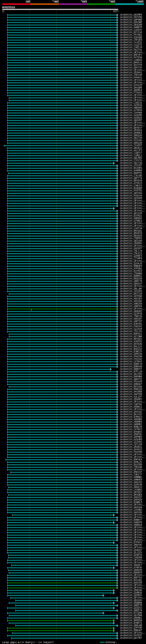Select hit label UniRef100_Q90YS0
Image resolution: width=146 pixels, height=644 pixels.
(x=131, y=67)
